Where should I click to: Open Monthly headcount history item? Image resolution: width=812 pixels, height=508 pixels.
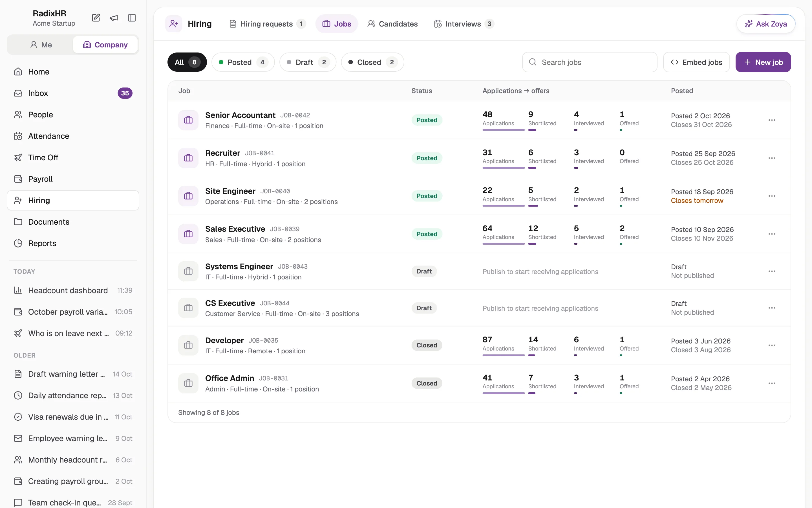73,460
